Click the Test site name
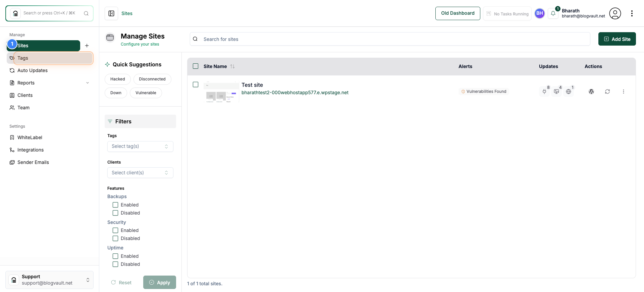 [x=252, y=85]
